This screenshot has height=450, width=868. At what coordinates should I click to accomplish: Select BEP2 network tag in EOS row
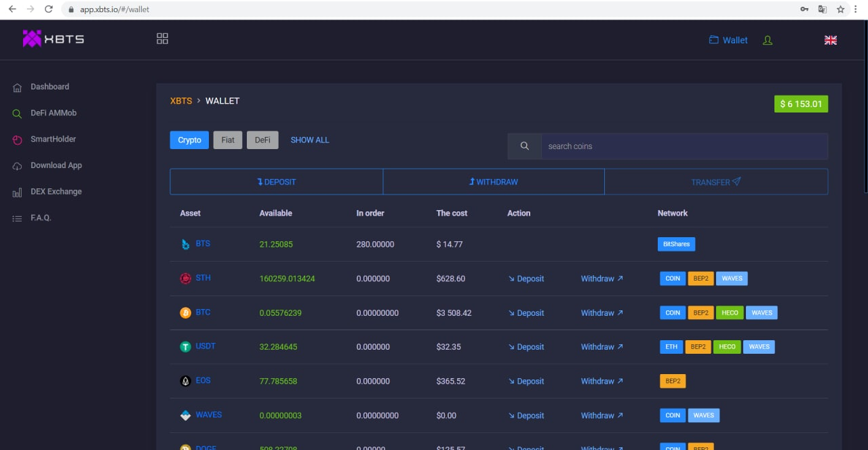673,382
